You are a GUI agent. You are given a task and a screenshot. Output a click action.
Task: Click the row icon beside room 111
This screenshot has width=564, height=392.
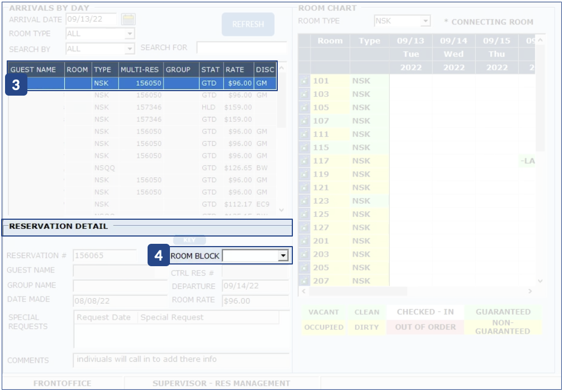tap(304, 135)
